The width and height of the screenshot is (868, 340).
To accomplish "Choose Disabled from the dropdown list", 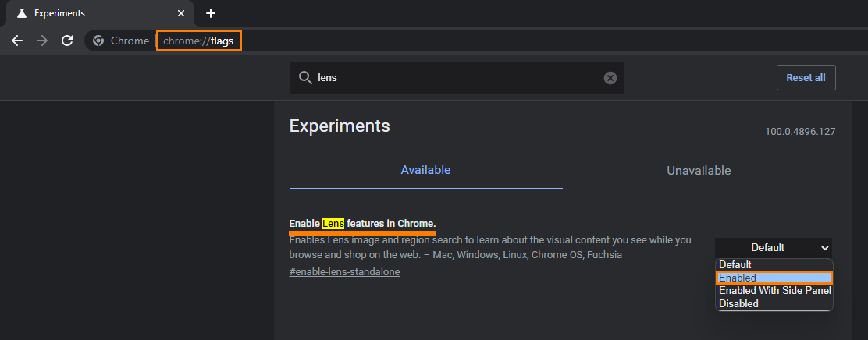I will tap(774, 303).
